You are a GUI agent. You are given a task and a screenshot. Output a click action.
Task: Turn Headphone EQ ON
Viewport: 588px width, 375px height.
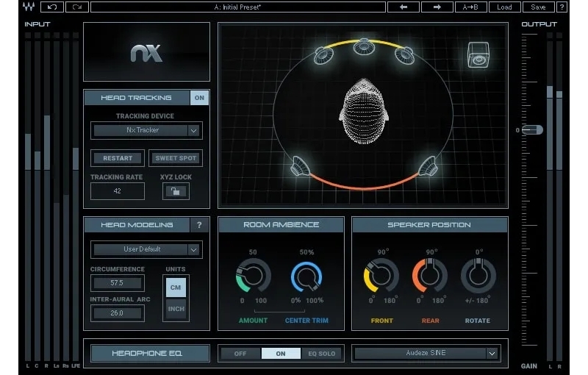pyautogui.click(x=281, y=354)
